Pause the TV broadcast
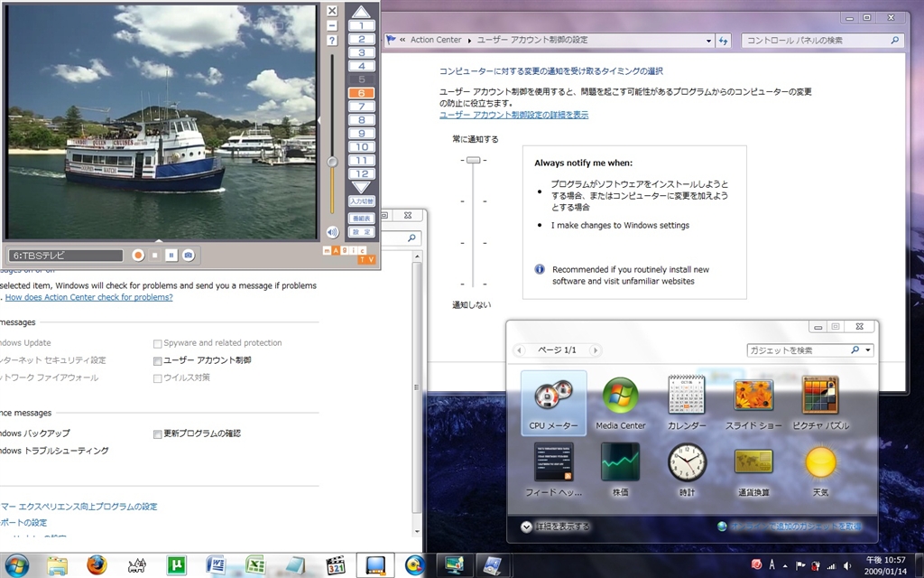The height and width of the screenshot is (578, 924). (171, 256)
